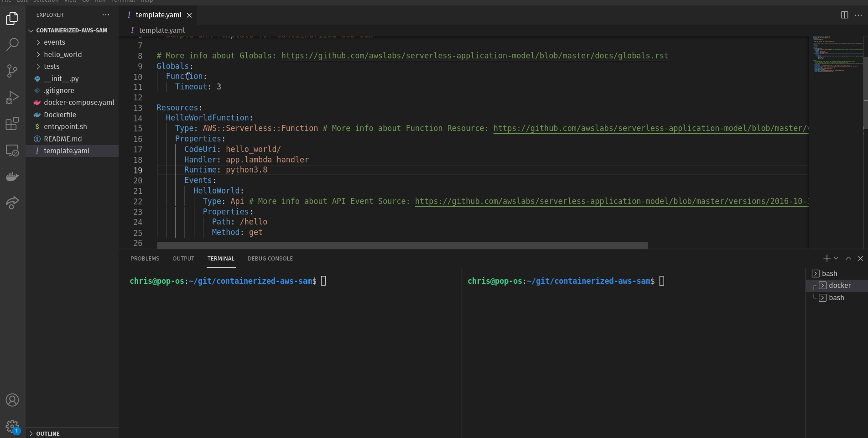Open editor more actions menu
This screenshot has height=438, width=868.
[x=858, y=15]
